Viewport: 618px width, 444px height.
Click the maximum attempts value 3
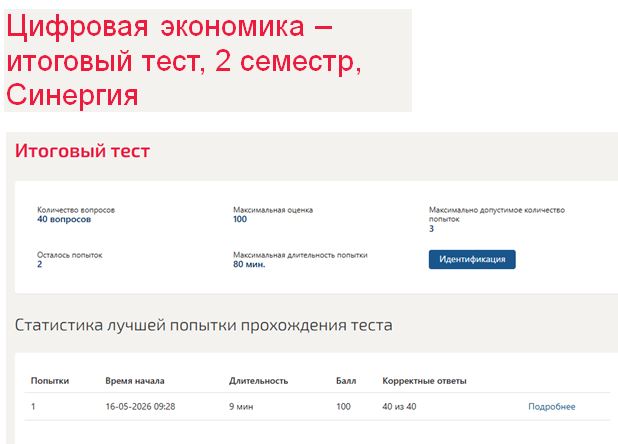point(431,229)
